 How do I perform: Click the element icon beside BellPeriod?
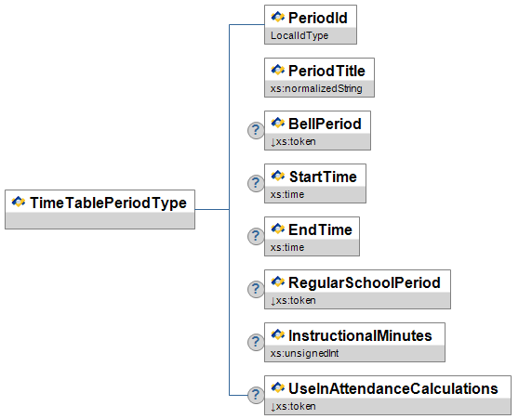coord(277,123)
